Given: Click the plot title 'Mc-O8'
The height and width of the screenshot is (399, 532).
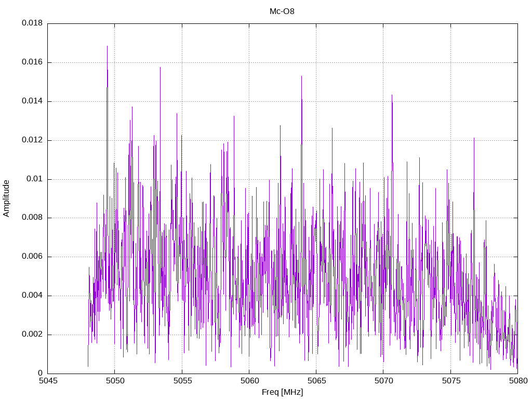Looking at the screenshot, I should click(x=282, y=11).
